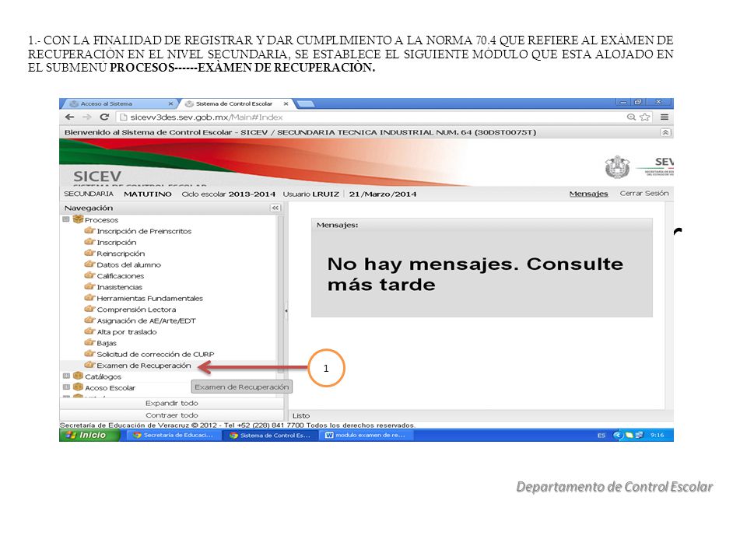
Task: Click the navigation panel vertical scrollbar
Action: coord(281,294)
